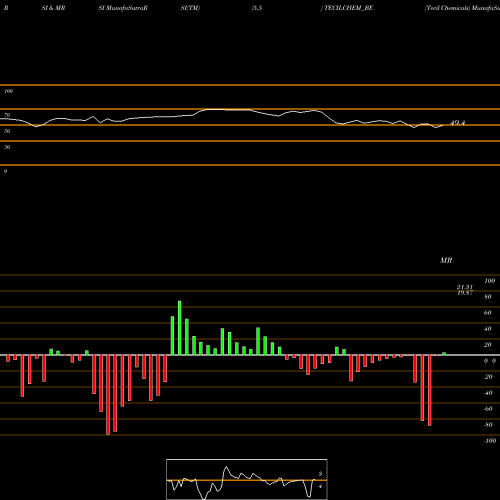Click the RSI value label 49.4
This screenshot has height=500, width=500.
457,123
